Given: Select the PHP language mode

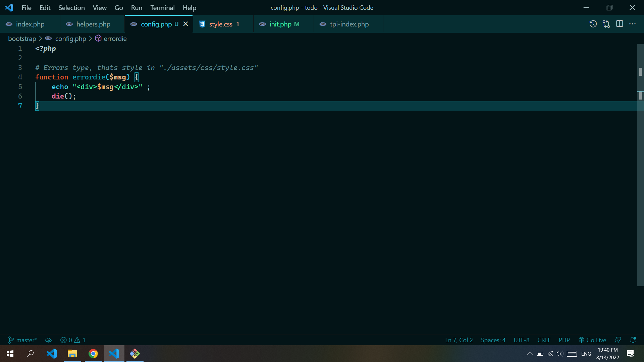Looking at the screenshot, I should point(564,340).
